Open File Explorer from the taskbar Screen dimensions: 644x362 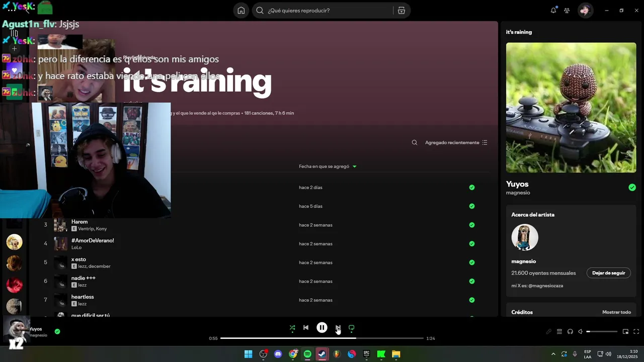tap(396, 354)
